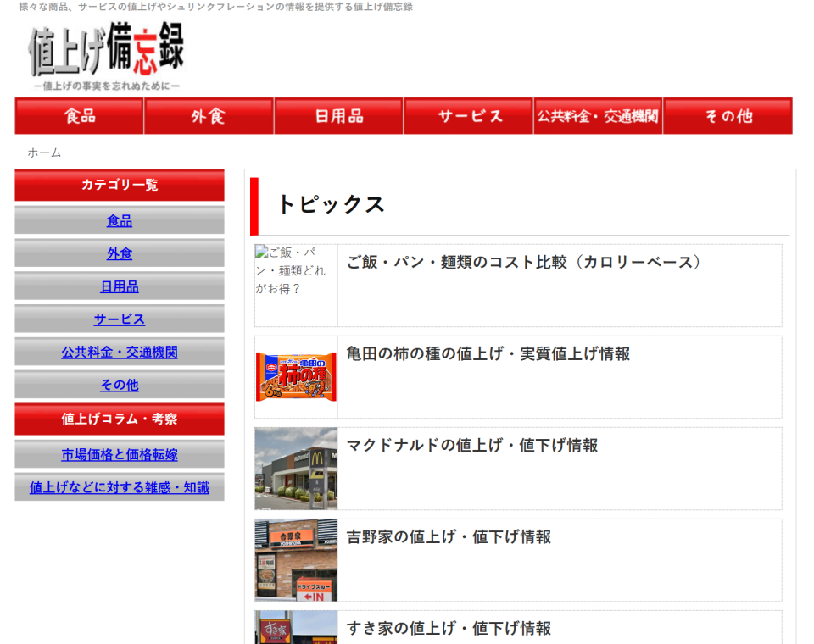
Task: Click the 柿の種 snack package thumbnail
Action: (296, 377)
